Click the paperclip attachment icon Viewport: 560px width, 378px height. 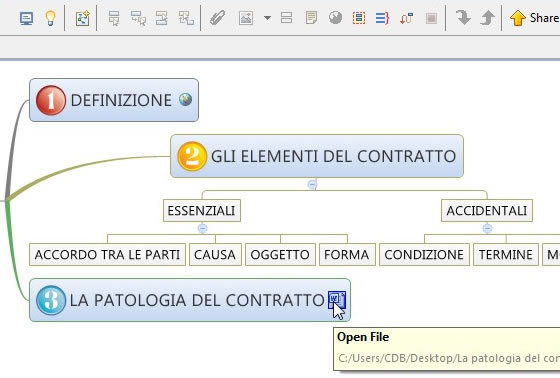point(217,18)
